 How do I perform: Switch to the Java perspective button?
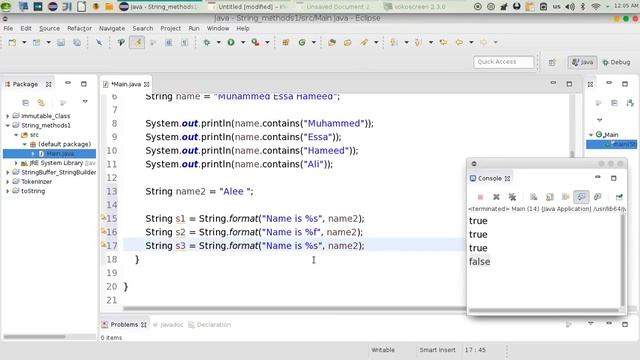[582, 62]
